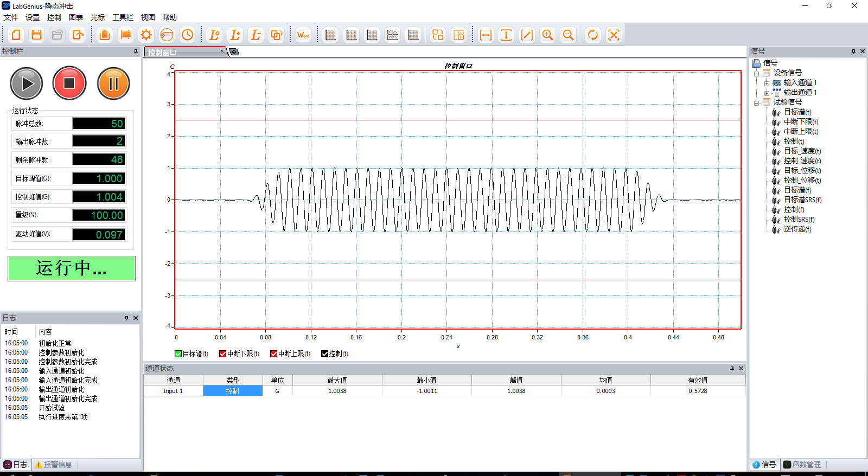Click the vertical auto-scale icon
The height and width of the screenshot is (476, 868).
506,35
